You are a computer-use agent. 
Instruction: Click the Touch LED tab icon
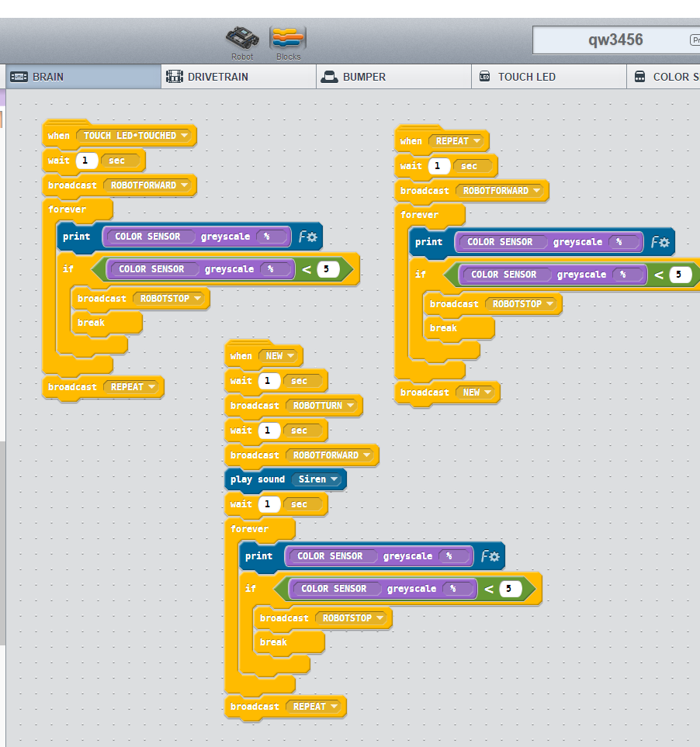[x=485, y=77]
